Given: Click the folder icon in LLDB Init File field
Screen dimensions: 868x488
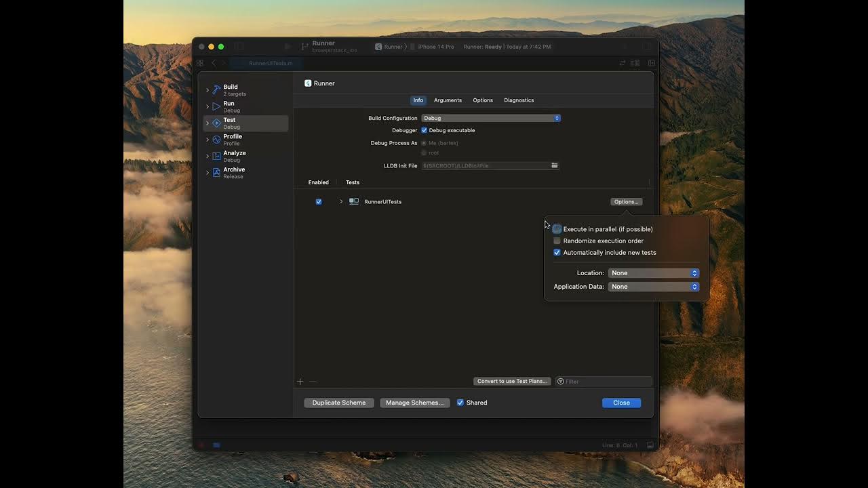Looking at the screenshot, I should pyautogui.click(x=554, y=165).
